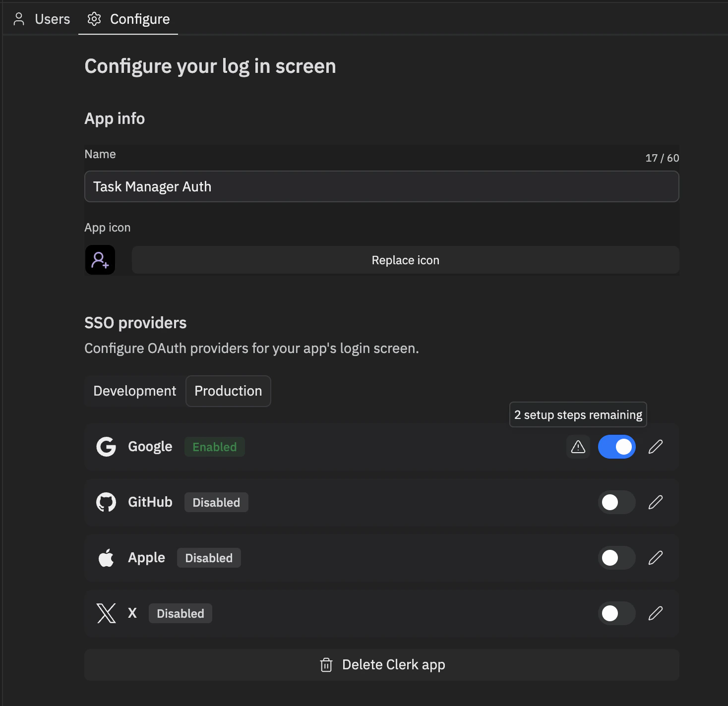The width and height of the screenshot is (728, 706).
Task: Click the 17 / 60 character counter
Action: tap(662, 158)
